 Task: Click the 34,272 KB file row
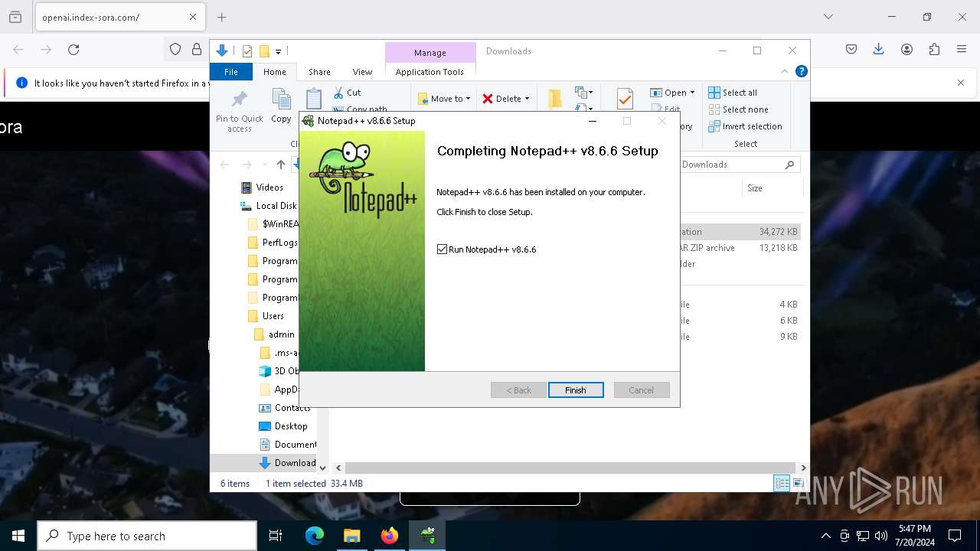(739, 232)
